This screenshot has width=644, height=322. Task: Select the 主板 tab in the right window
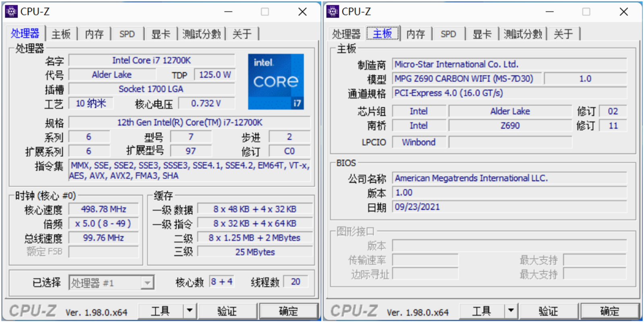coord(382,33)
